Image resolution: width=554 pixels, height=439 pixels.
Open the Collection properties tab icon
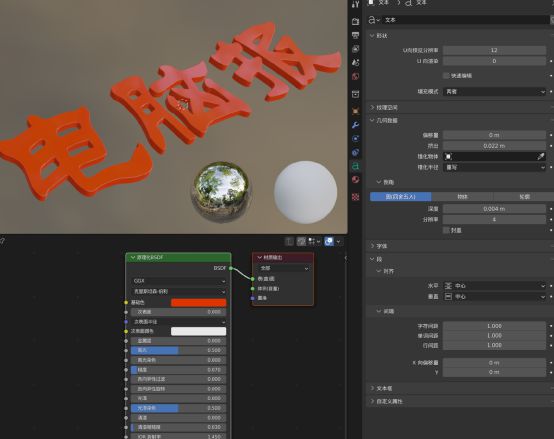click(x=355, y=94)
